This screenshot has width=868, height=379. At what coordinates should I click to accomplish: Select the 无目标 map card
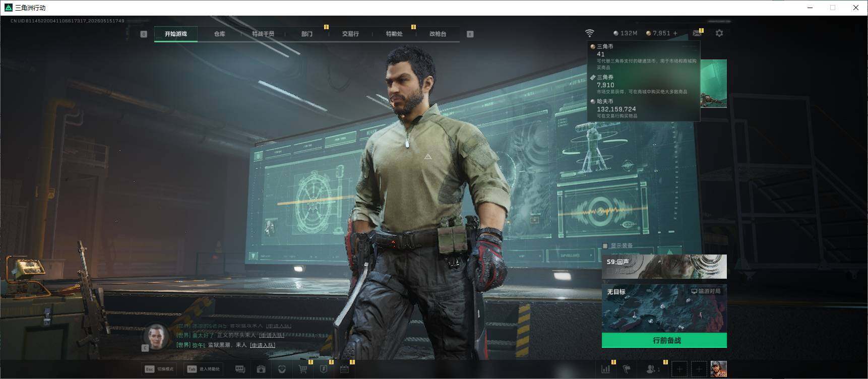point(664,308)
